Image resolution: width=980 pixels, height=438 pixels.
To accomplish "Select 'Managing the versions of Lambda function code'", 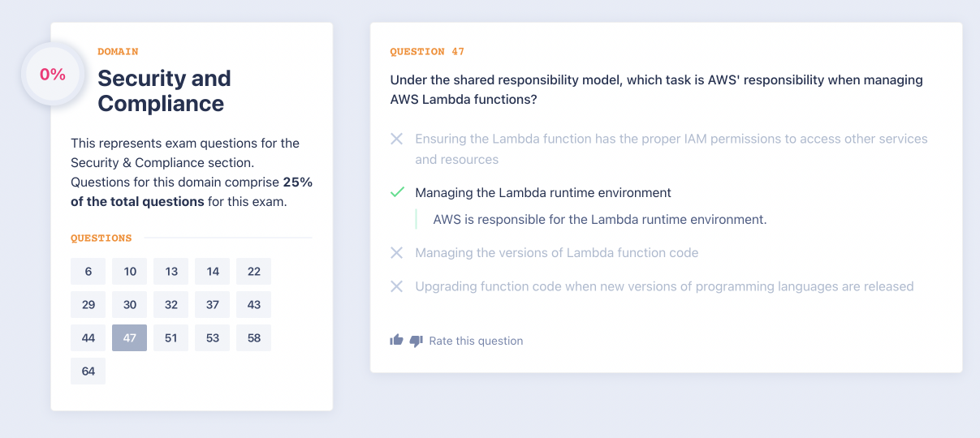I will 556,253.
